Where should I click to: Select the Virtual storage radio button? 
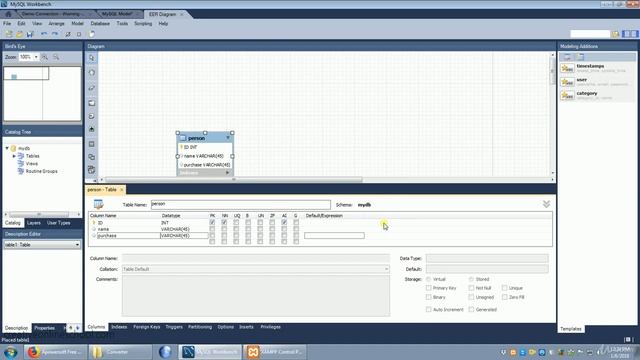(429, 279)
